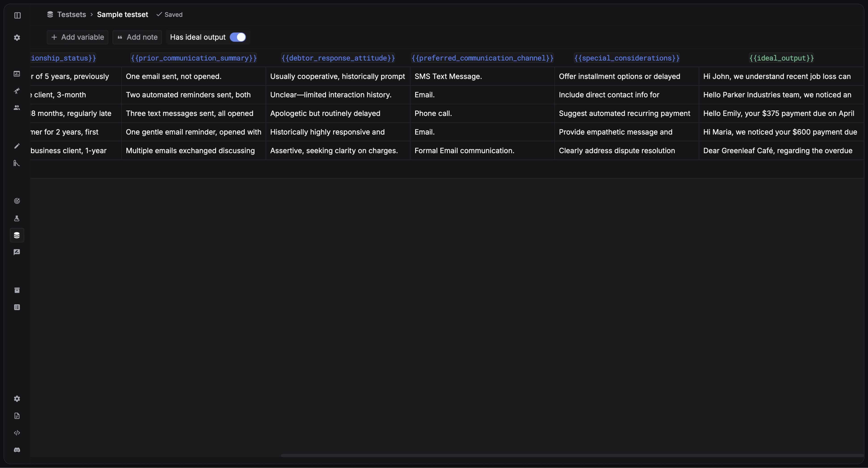Open the target goals icon
The image size is (868, 468).
click(17, 201)
